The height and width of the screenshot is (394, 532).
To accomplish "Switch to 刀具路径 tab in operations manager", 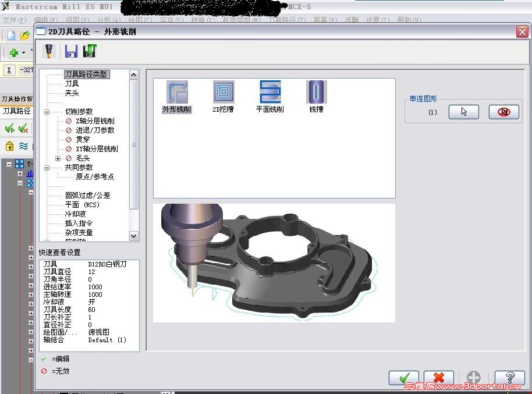I will click(17, 111).
